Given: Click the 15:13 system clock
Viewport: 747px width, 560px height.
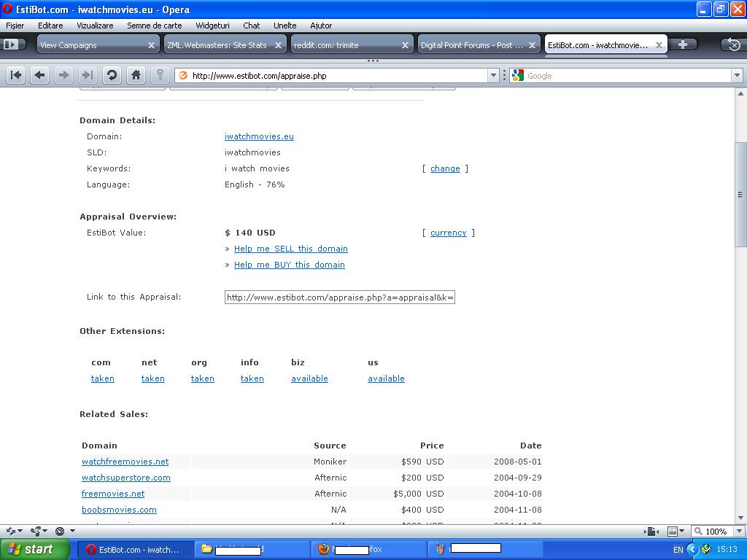Looking at the screenshot, I should click(x=727, y=550).
